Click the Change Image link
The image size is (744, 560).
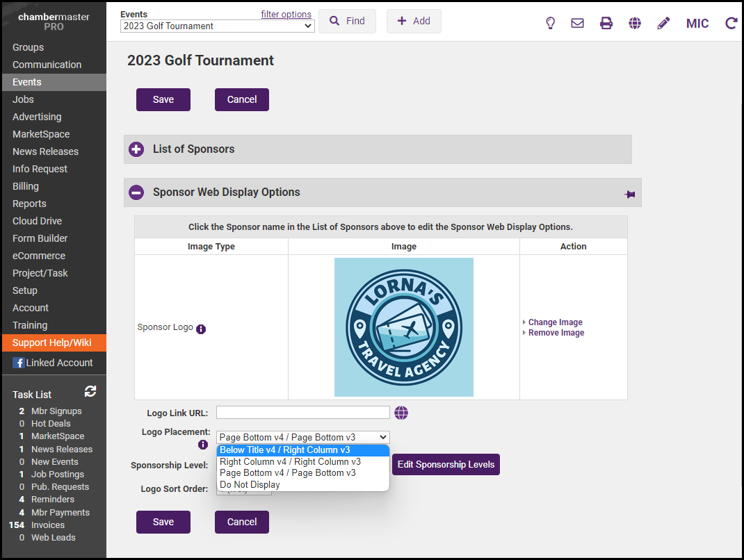[555, 322]
